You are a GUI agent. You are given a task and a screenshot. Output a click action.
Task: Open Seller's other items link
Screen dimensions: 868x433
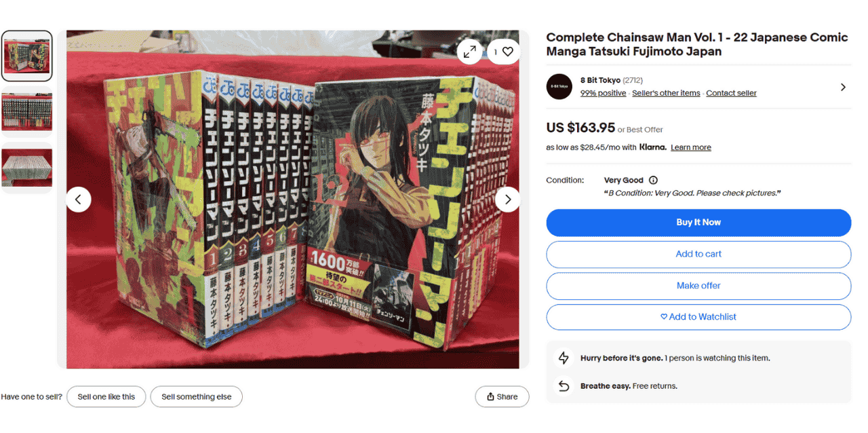666,93
